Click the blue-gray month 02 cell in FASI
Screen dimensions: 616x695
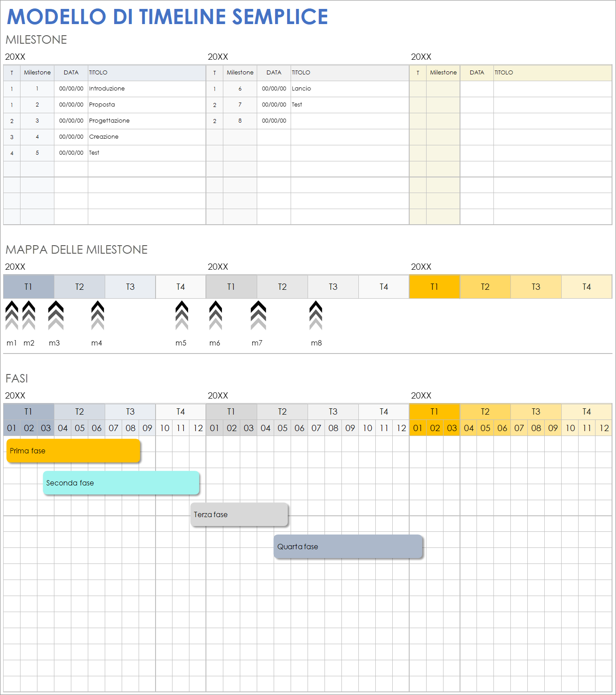click(x=29, y=428)
